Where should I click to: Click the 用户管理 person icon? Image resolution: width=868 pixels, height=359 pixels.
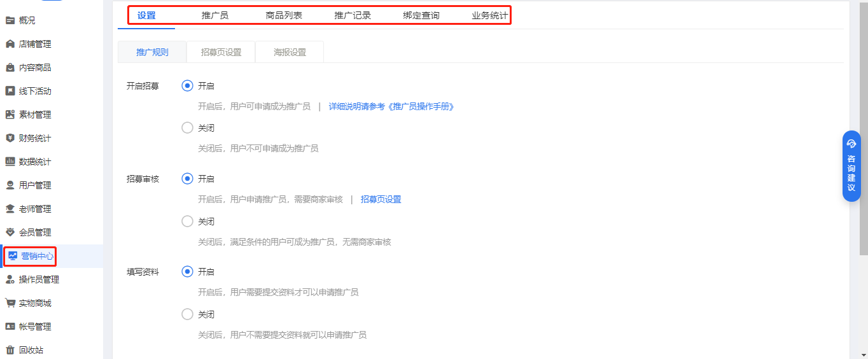(x=10, y=185)
